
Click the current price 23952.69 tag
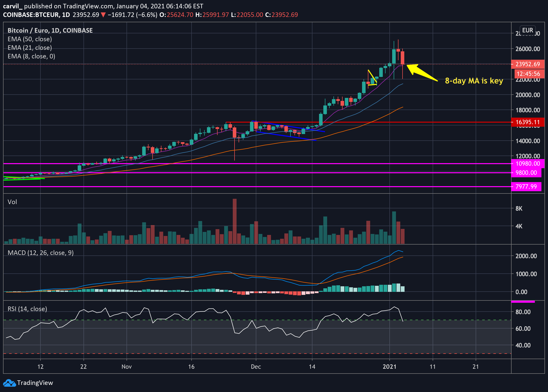[x=528, y=64]
